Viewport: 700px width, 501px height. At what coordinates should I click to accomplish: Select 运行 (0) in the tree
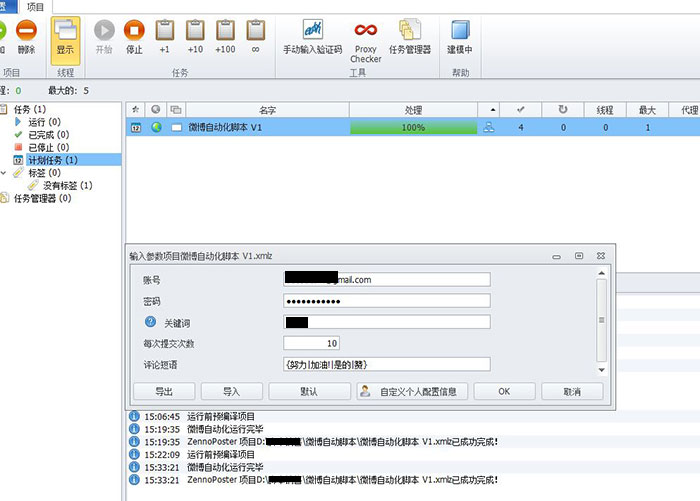tap(44, 122)
